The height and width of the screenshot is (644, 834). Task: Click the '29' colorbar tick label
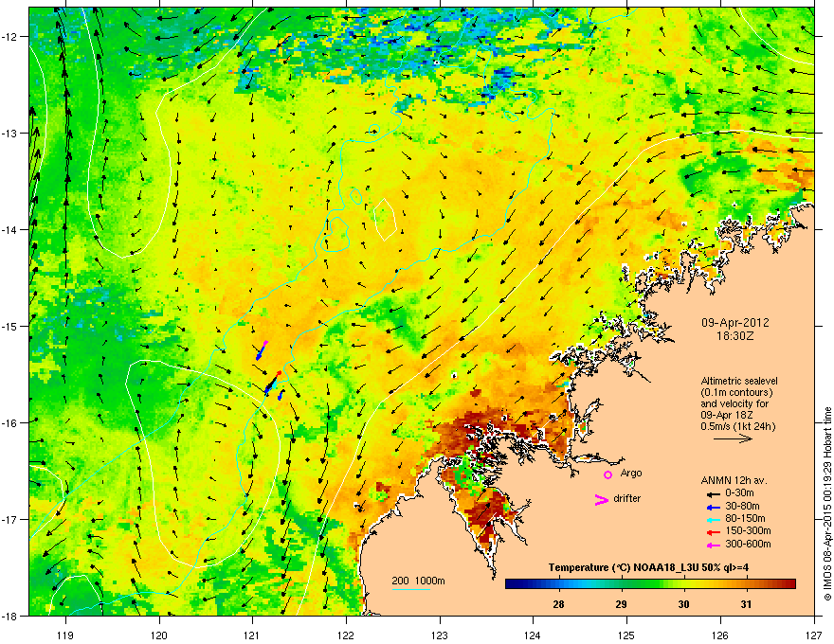click(622, 604)
